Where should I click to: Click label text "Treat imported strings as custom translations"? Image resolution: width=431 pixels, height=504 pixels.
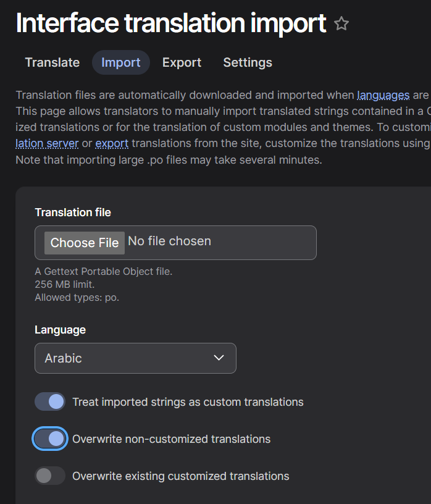188,402
